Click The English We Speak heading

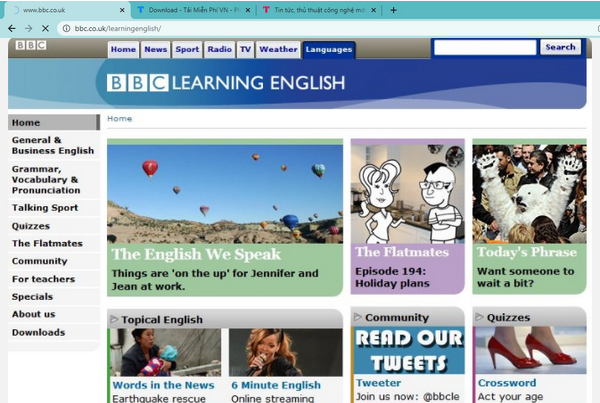pyautogui.click(x=196, y=254)
